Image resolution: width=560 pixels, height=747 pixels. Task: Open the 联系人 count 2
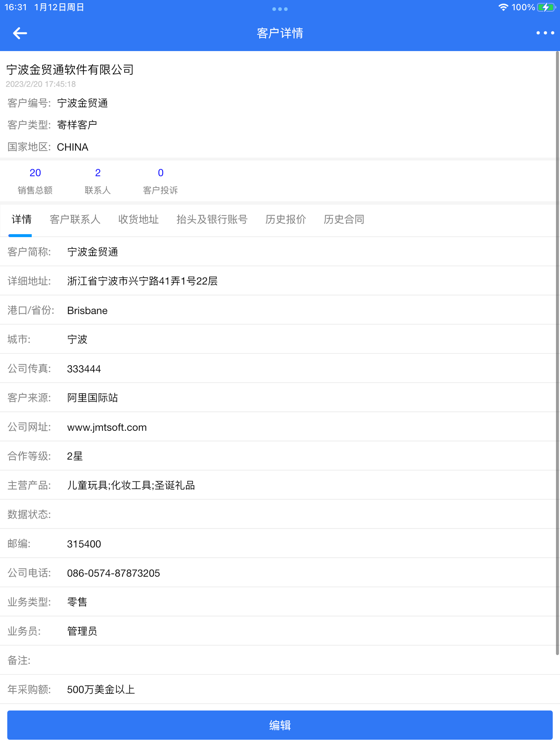point(98,173)
